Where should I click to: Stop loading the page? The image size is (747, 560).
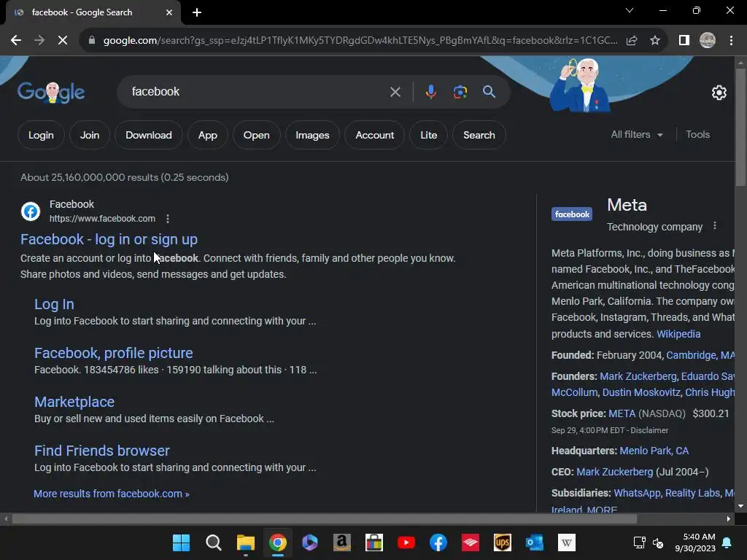click(x=63, y=41)
